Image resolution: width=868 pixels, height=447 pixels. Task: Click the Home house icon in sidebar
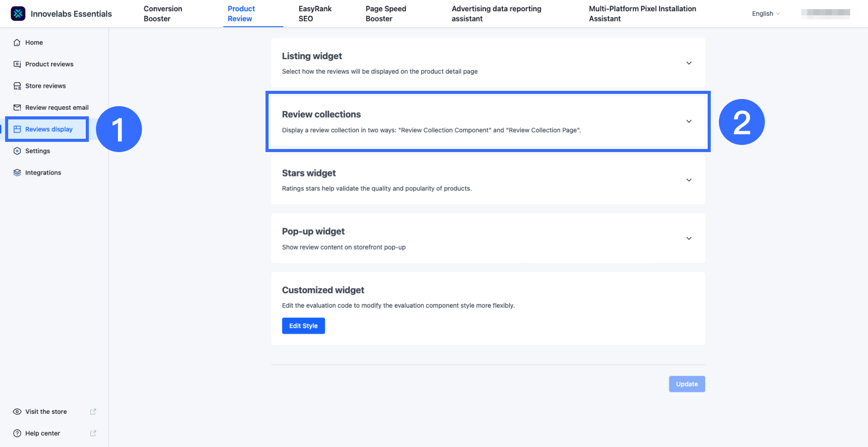[17, 43]
